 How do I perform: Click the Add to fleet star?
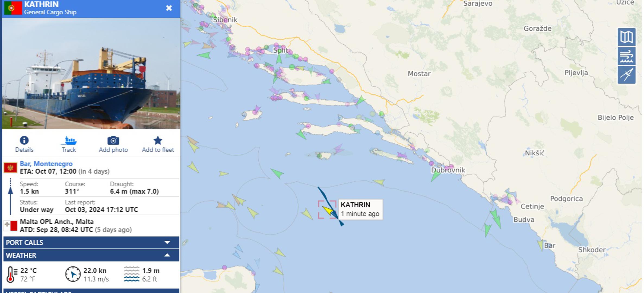(x=158, y=141)
